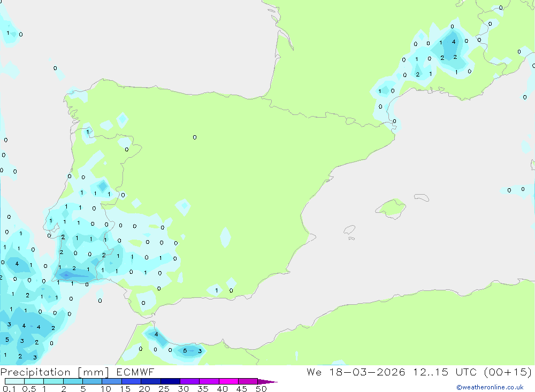535x392 pixels.
Task: Click the lone "0" value in north-central Spain
Action: click(194, 137)
